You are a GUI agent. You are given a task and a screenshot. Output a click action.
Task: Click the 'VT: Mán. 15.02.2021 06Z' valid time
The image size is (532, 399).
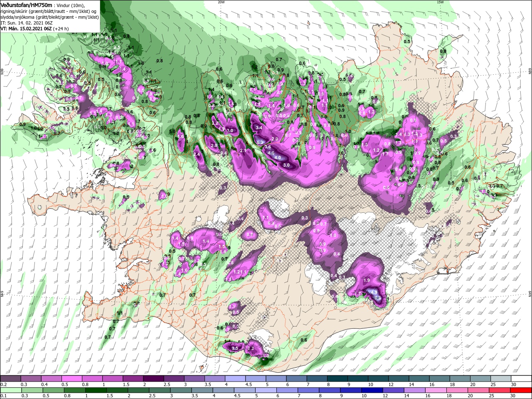point(26,29)
